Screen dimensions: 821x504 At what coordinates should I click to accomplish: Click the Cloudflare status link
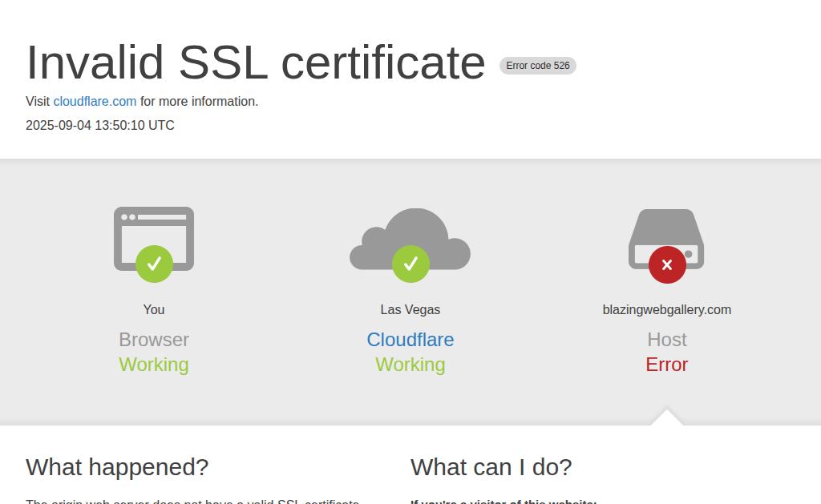click(x=410, y=340)
